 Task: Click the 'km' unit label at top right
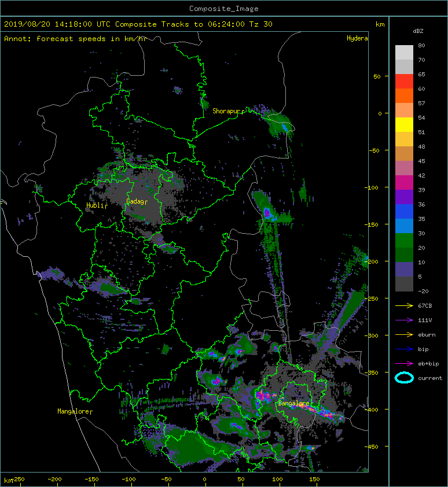tap(380, 24)
